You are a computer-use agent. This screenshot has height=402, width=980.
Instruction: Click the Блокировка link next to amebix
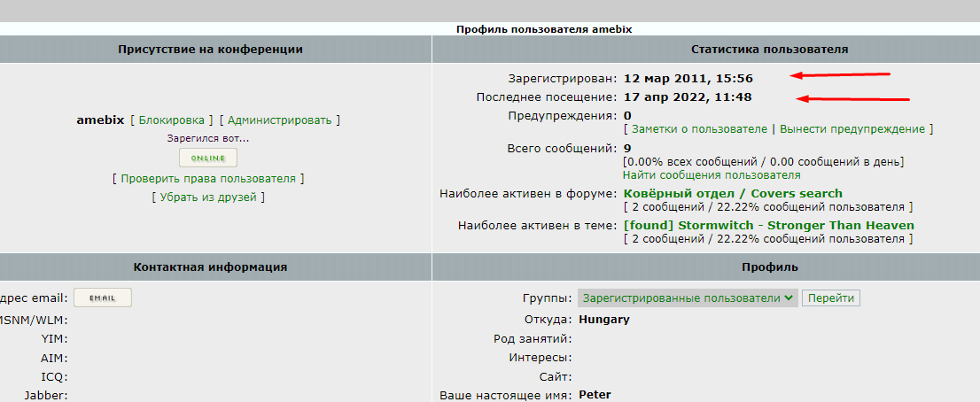(171, 120)
